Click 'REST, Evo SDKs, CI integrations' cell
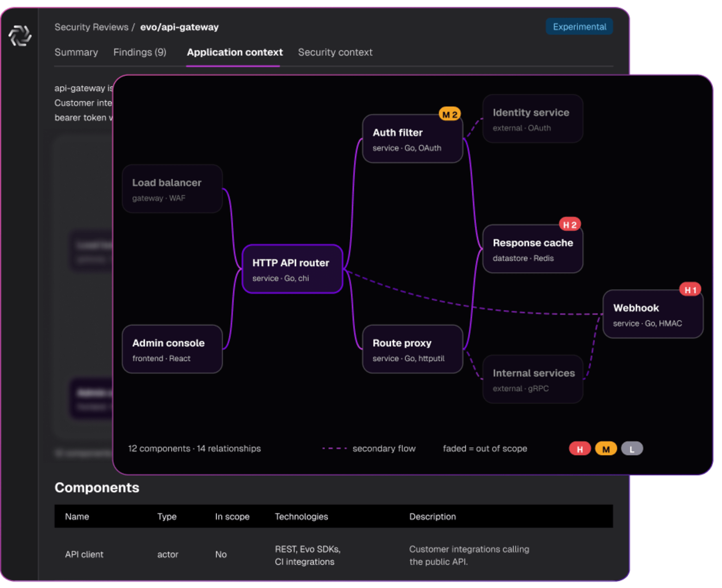 307,556
